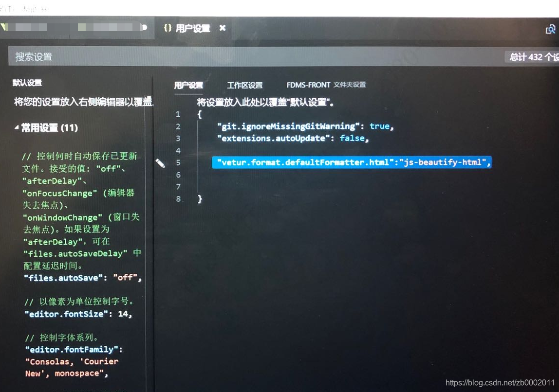This screenshot has height=392, width=559.
Task: Click the {} JSON icon on the 用户设置 tab
Action: pos(168,28)
